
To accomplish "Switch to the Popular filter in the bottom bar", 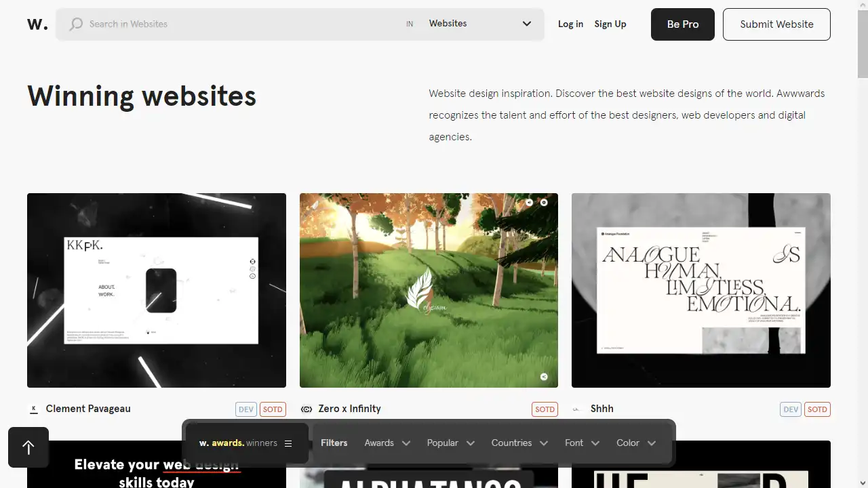I will tap(450, 443).
